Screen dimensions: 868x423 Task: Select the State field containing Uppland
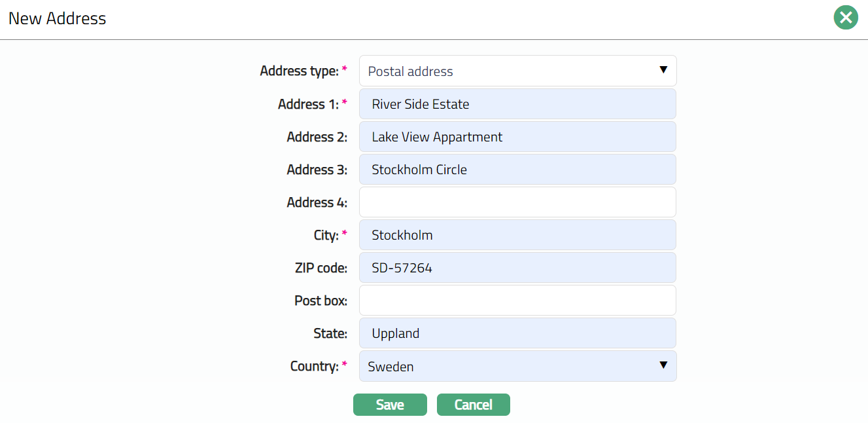(x=517, y=333)
